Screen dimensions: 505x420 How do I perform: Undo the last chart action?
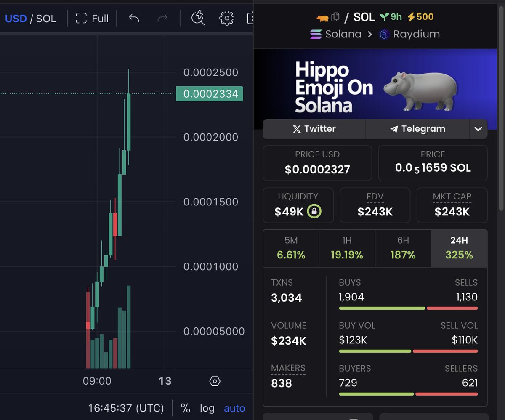pyautogui.click(x=133, y=18)
